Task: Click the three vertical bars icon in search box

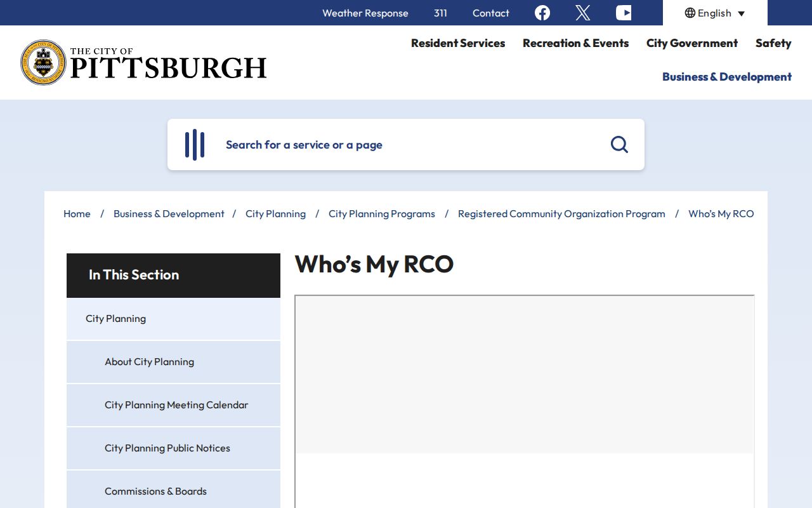Action: click(195, 145)
